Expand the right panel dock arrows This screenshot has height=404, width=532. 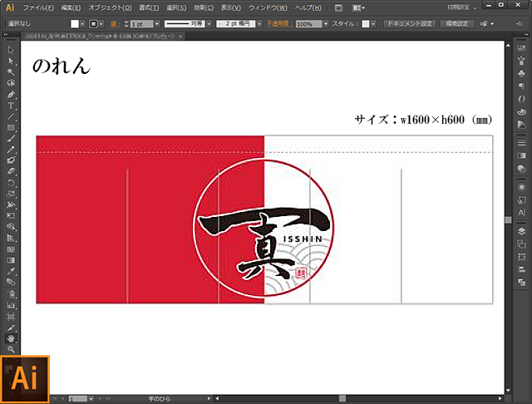coord(526,35)
